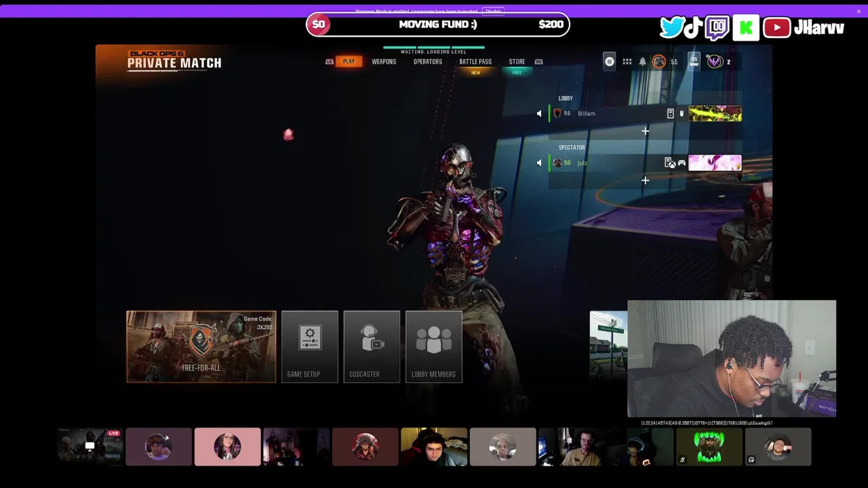Viewport: 868px width, 488px height.
Task: Click Billiam's PC platform icon
Action: 671,114
